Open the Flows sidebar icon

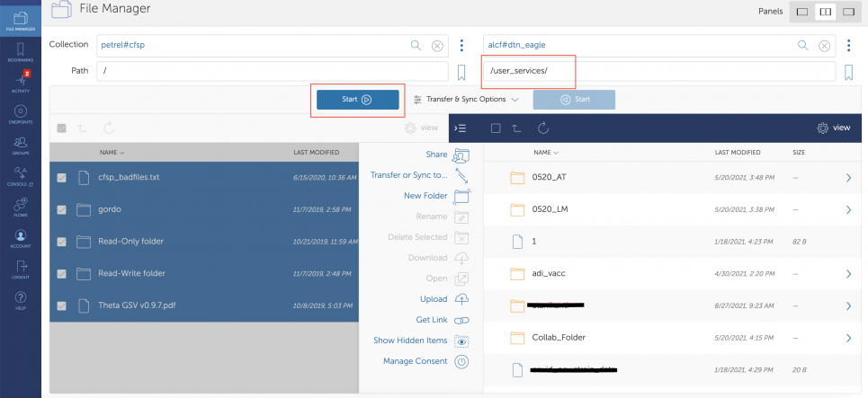(x=20, y=208)
